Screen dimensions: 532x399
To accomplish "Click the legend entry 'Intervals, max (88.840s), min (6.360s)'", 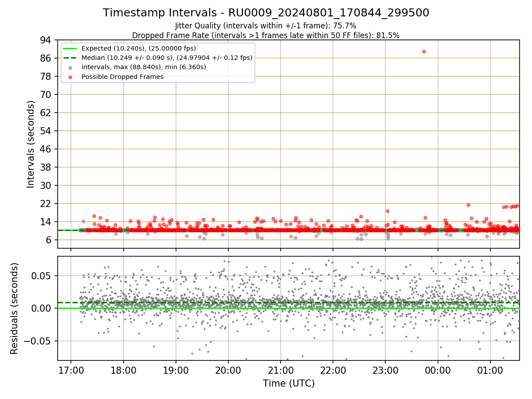I will pyautogui.click(x=144, y=67).
